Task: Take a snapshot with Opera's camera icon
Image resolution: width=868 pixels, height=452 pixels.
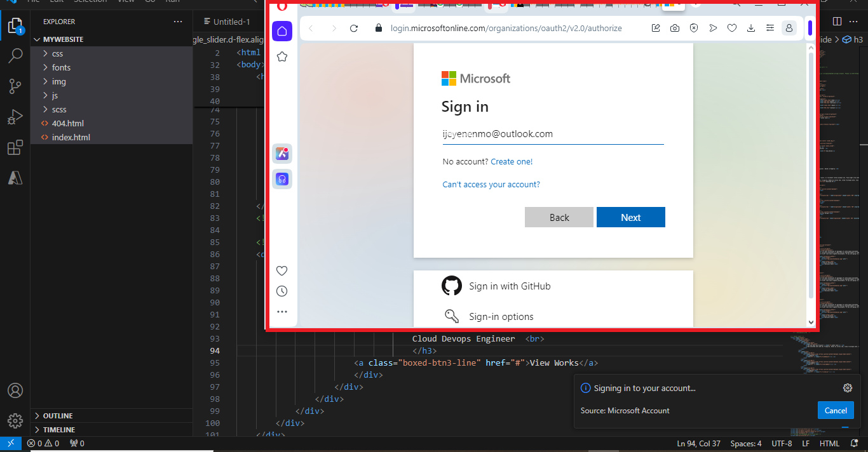Action: point(675,28)
